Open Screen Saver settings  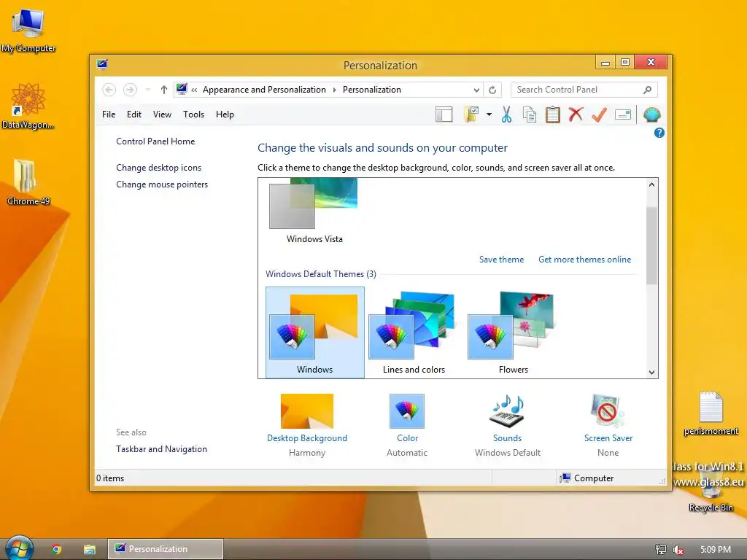[x=608, y=425]
